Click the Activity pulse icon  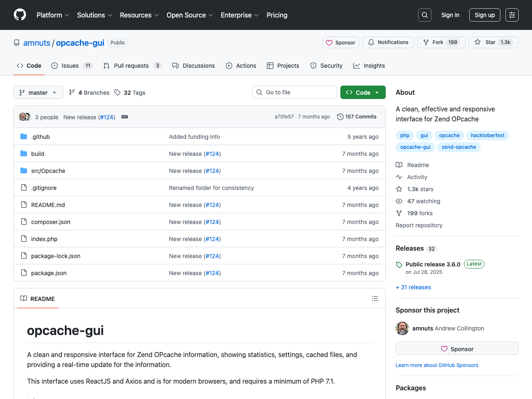399,177
